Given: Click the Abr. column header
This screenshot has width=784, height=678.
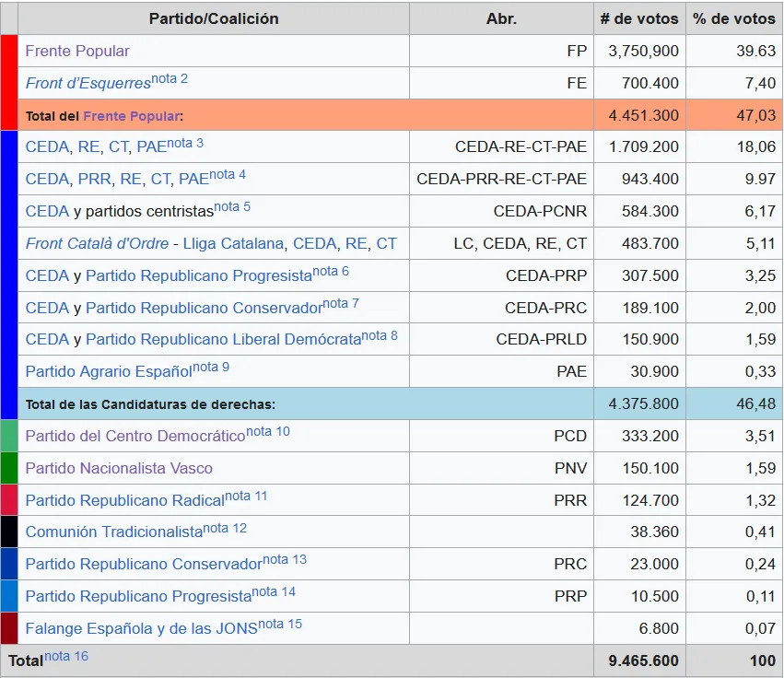Looking at the screenshot, I should [501, 18].
